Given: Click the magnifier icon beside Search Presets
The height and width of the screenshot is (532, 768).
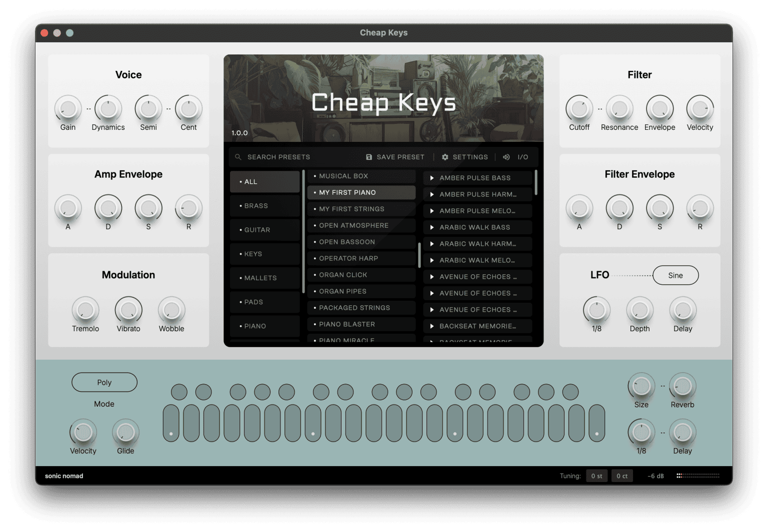Looking at the screenshot, I should click(238, 157).
